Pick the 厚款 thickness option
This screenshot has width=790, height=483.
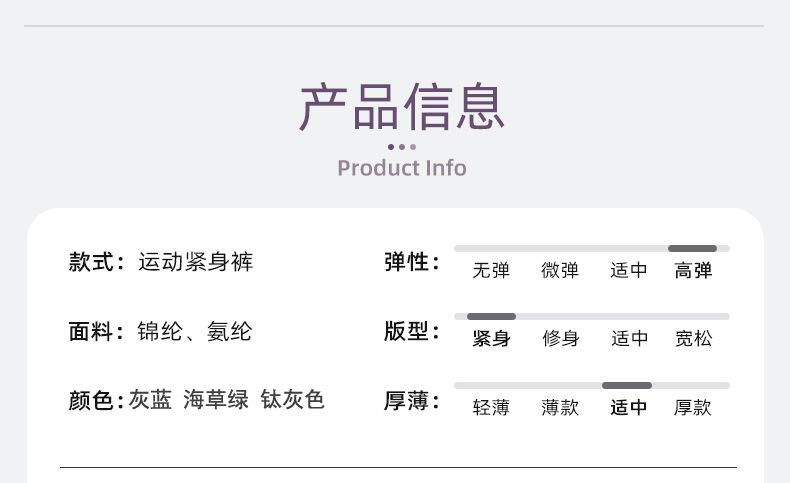(693, 407)
